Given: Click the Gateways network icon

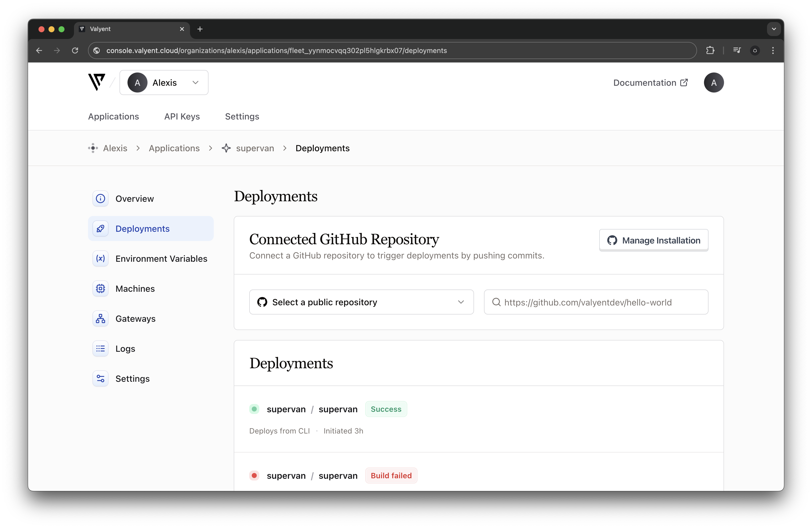Looking at the screenshot, I should pyautogui.click(x=100, y=318).
